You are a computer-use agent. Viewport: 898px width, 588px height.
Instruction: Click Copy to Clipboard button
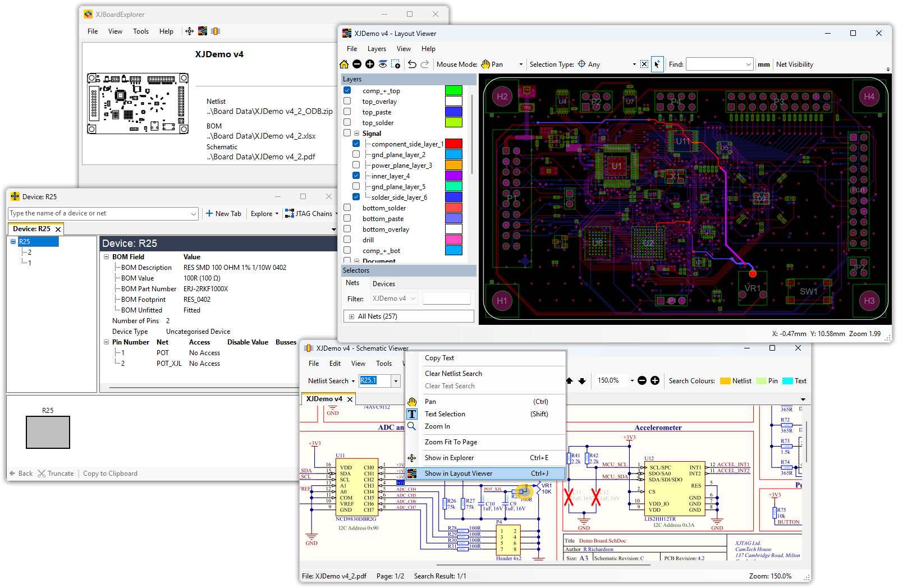click(x=110, y=474)
